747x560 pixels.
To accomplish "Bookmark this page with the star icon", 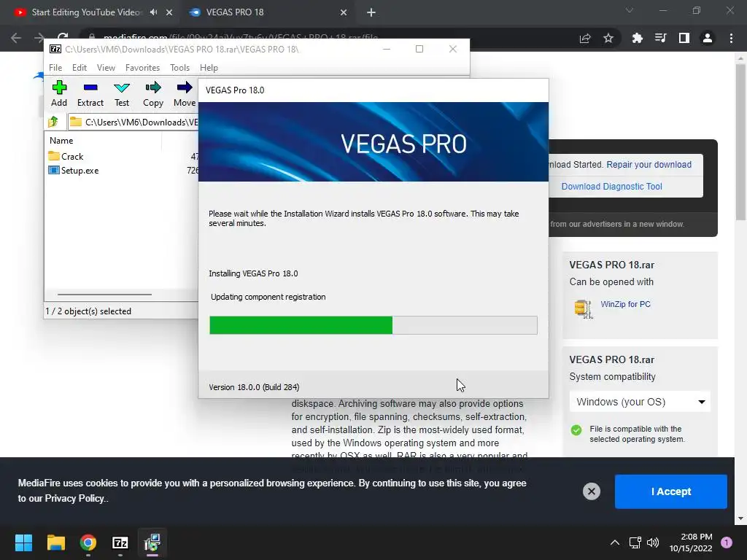I will click(x=608, y=38).
